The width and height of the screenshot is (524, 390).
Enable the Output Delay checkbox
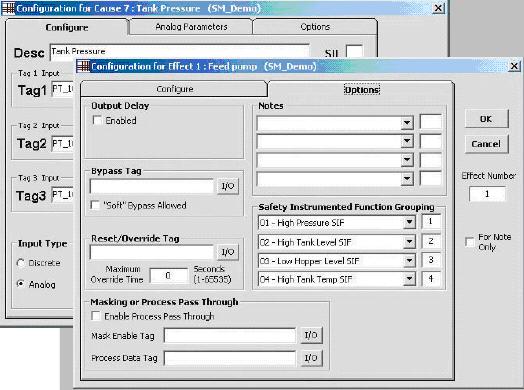97,120
